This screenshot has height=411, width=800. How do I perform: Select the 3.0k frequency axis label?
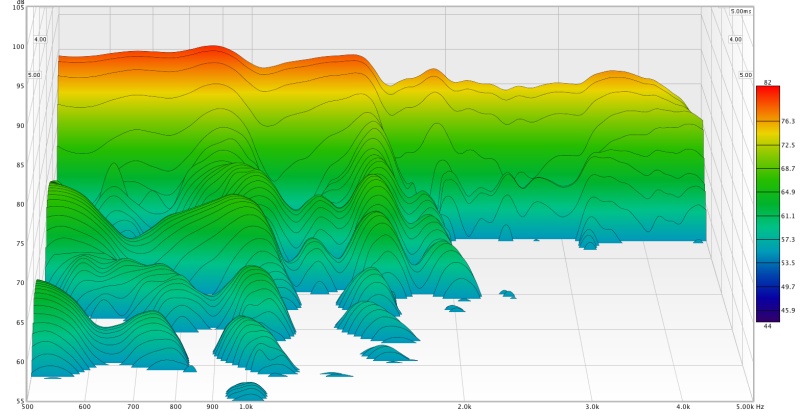click(592, 407)
